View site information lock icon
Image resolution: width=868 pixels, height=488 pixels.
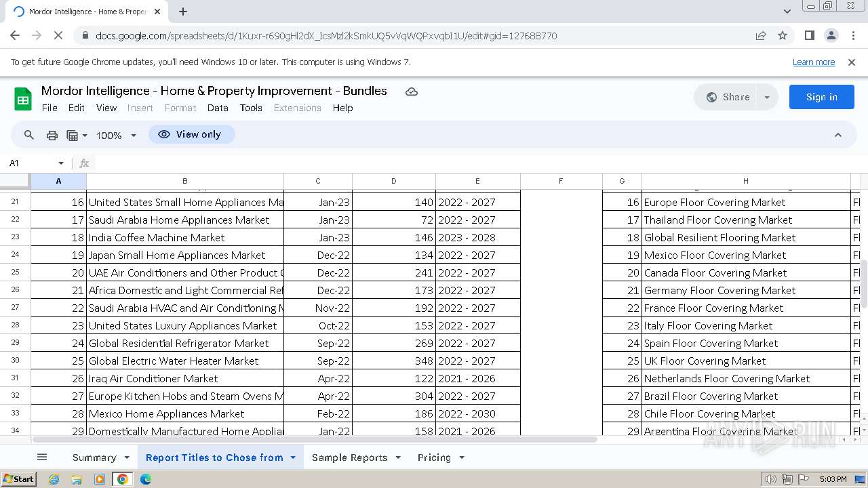(85, 36)
